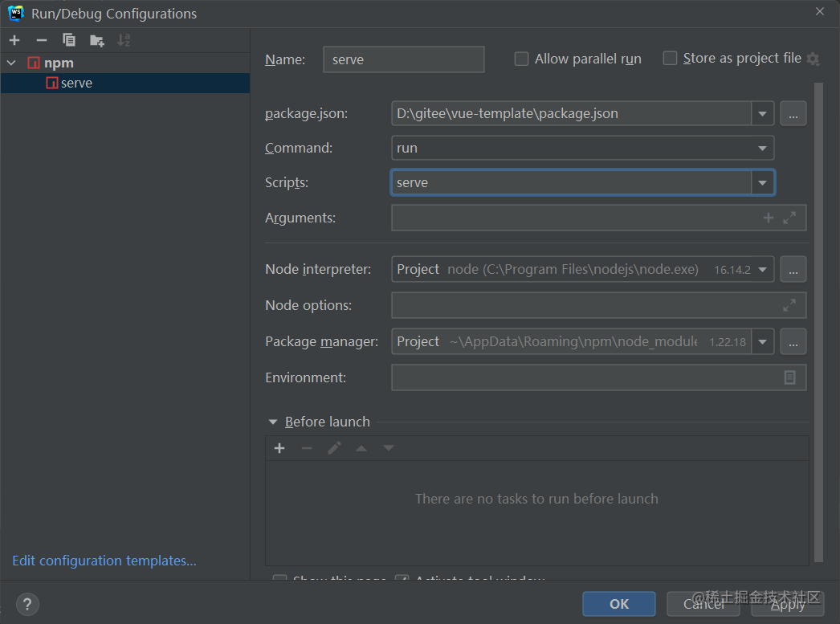Image resolution: width=840 pixels, height=624 pixels.
Task: Click the OK button
Action: (x=618, y=604)
